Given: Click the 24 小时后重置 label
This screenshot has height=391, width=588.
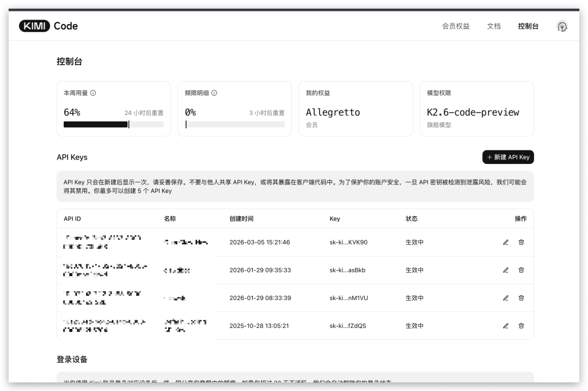Looking at the screenshot, I should [x=144, y=113].
